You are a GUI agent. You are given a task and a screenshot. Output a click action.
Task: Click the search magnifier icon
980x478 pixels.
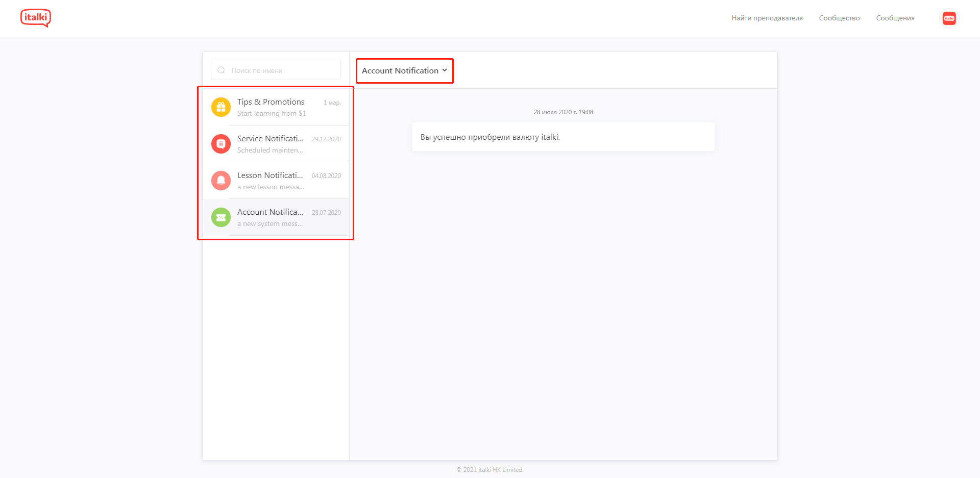(221, 70)
